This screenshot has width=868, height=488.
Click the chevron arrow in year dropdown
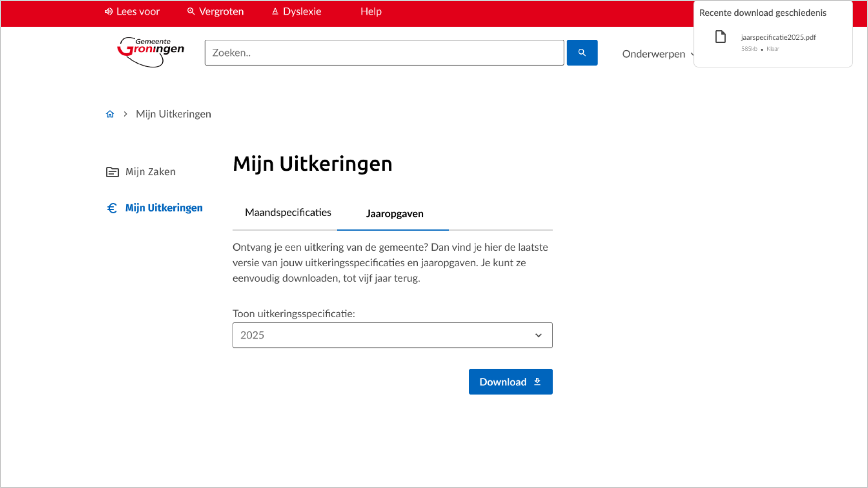click(538, 335)
